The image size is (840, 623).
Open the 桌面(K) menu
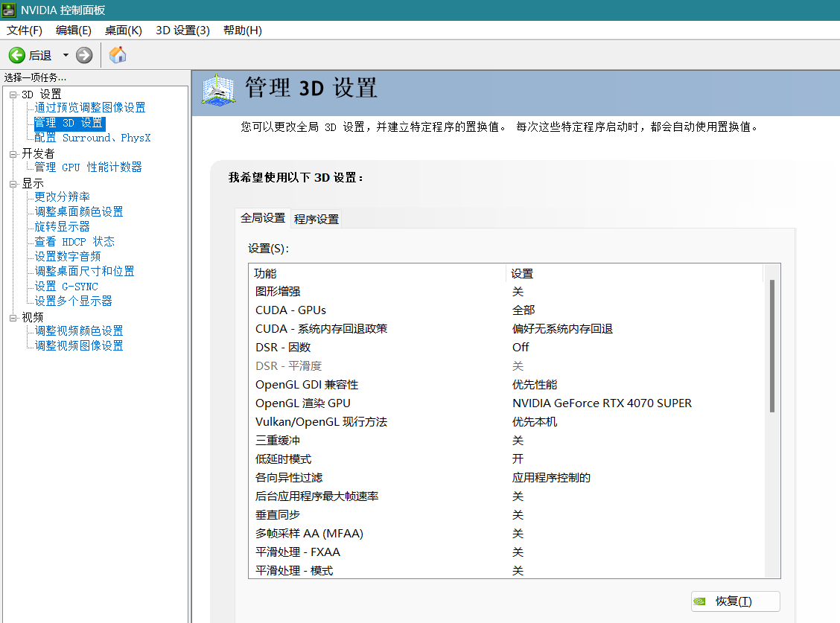[x=123, y=31]
